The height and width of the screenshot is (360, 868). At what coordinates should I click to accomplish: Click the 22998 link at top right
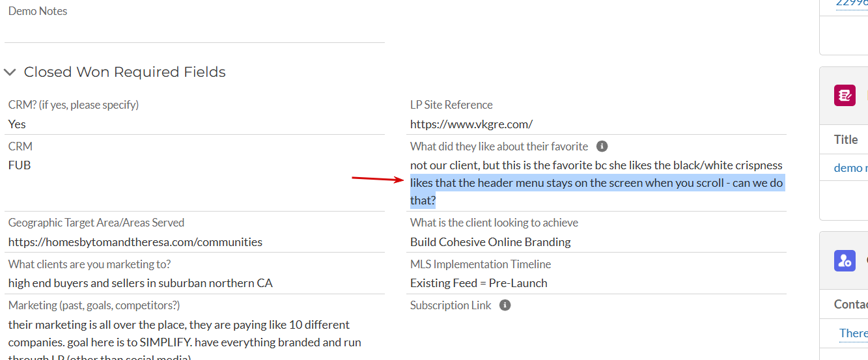point(852,3)
